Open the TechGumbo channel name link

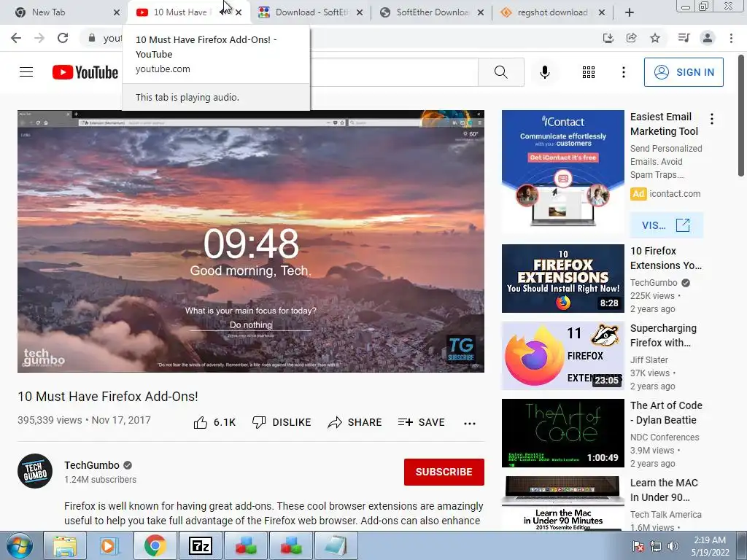[x=92, y=465]
